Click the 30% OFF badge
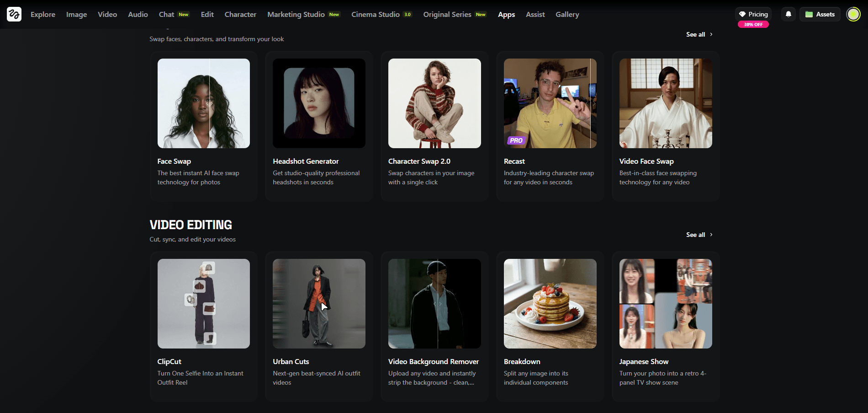Screen dimensions: 868x413 coord(753,25)
